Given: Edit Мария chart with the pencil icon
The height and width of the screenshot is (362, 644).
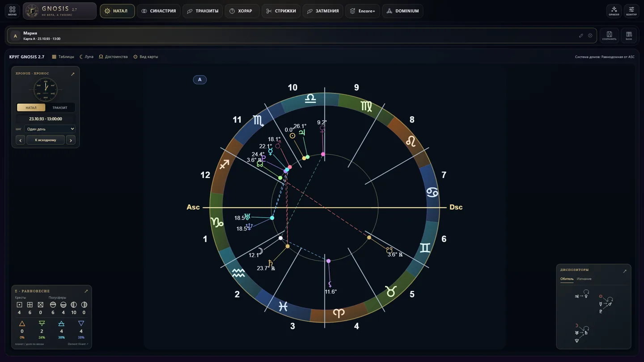Looking at the screenshot, I should point(581,36).
